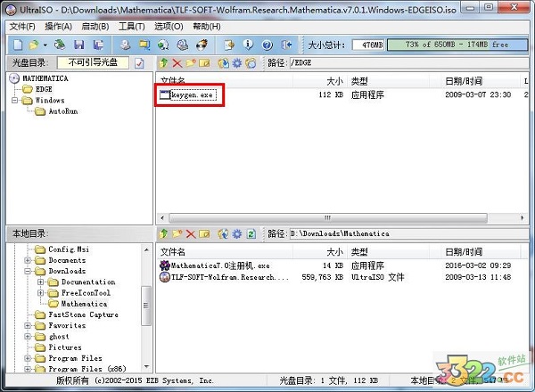Click the Help question mark icon
This screenshot has width=535, height=392.
267,45
